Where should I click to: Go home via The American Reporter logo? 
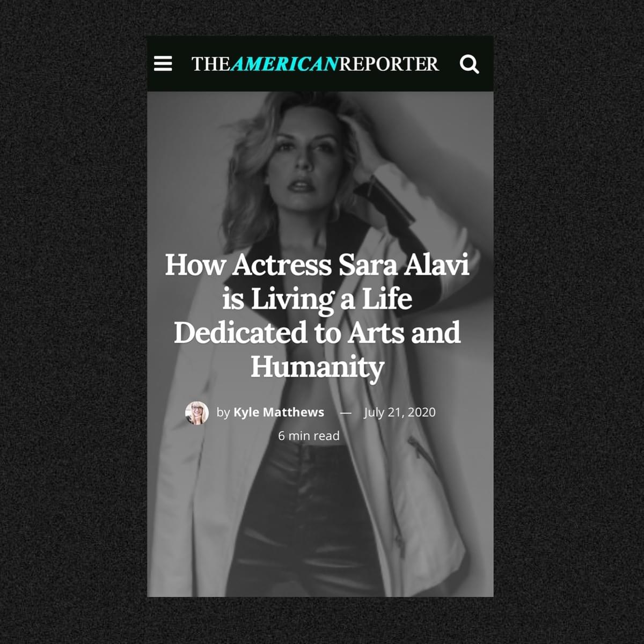pos(315,64)
